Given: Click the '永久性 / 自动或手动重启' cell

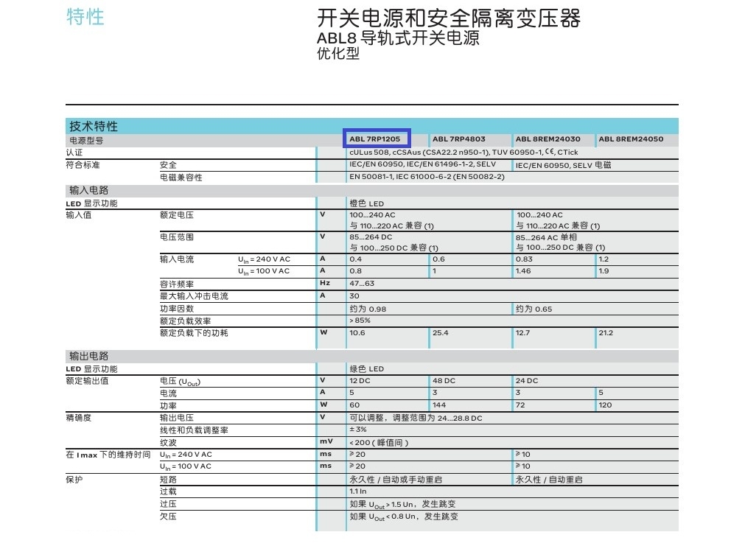Looking at the screenshot, I should pyautogui.click(x=396, y=480).
